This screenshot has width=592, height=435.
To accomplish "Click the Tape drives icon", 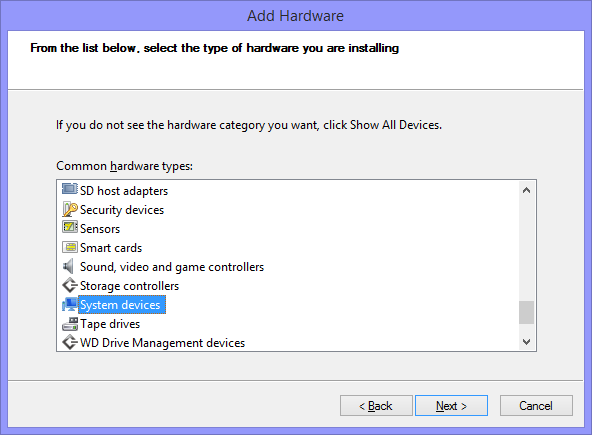I will click(x=69, y=324).
